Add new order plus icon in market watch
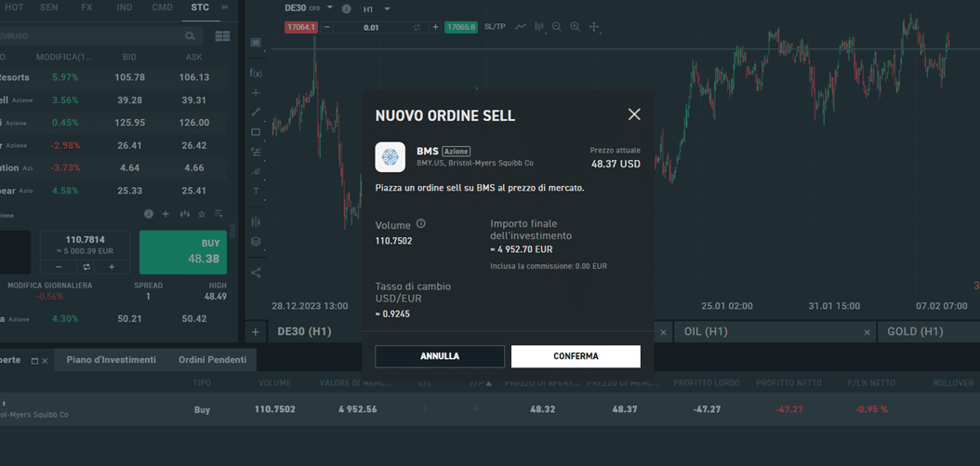This screenshot has height=466, width=980. coord(166,214)
